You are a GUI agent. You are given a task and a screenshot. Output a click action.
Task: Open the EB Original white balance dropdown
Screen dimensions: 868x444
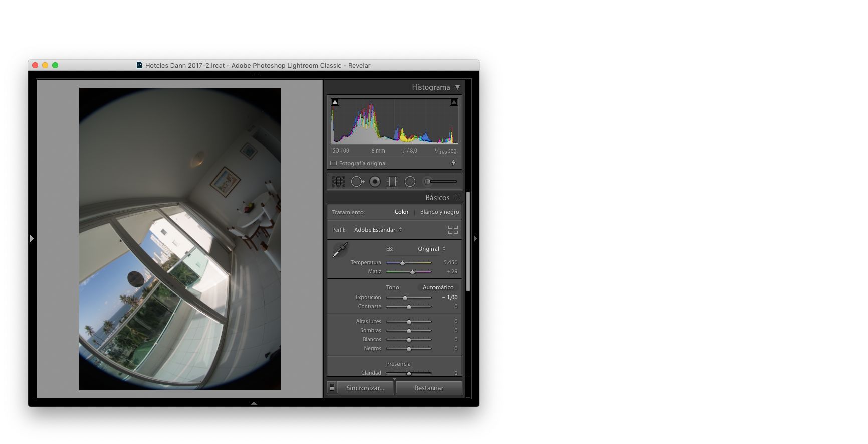click(x=431, y=249)
